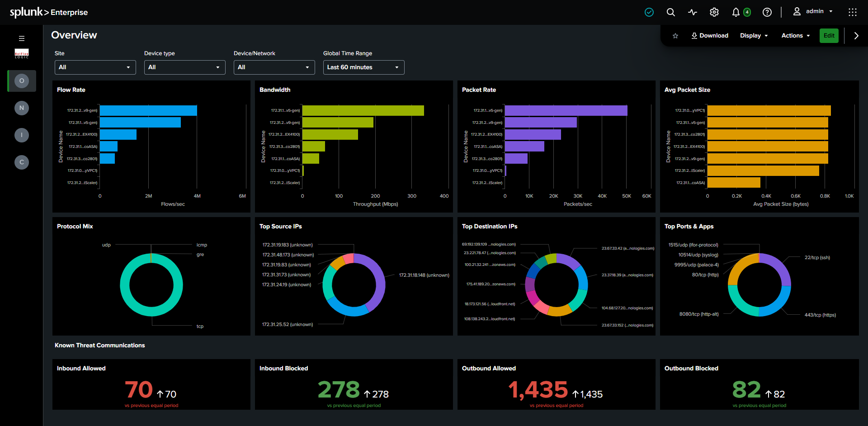Click the green Edit button
The width and height of the screenshot is (868, 426).
point(829,36)
